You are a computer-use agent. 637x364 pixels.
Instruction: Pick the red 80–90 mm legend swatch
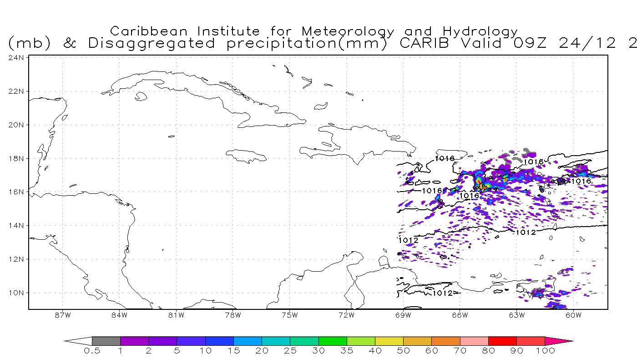(x=502, y=341)
